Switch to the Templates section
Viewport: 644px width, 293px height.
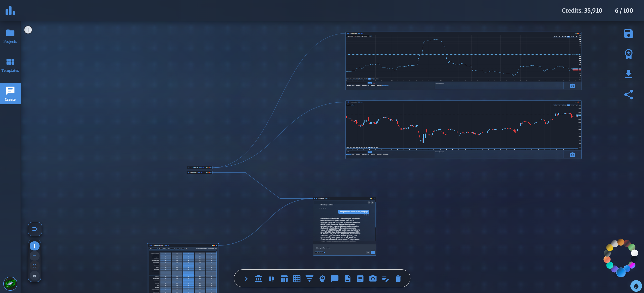tap(10, 65)
